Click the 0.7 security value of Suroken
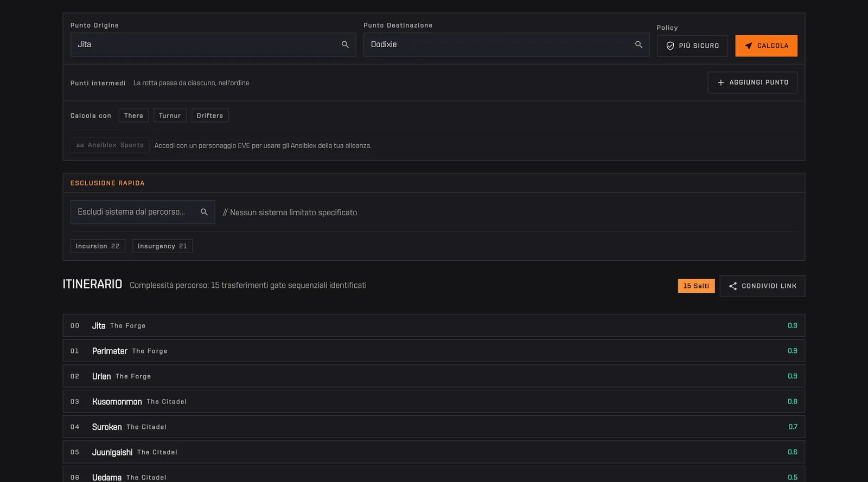This screenshot has height=482, width=868. tap(793, 427)
